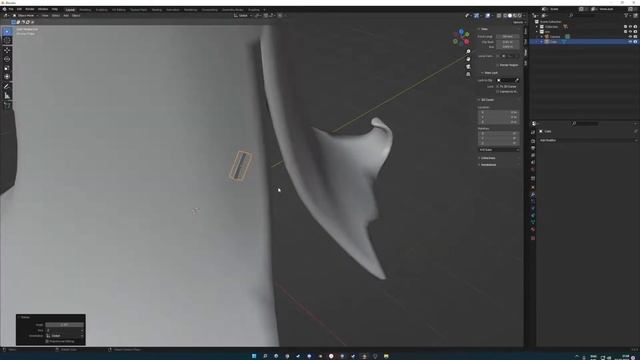Screen dimensions: 640x360
Task: Toggle X-ray transparency button
Action: point(499,16)
